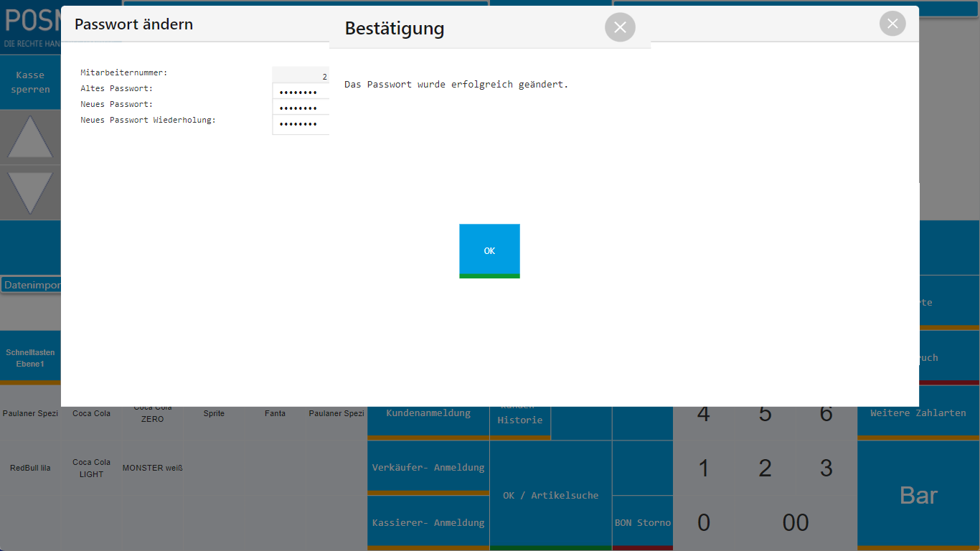
Task: Open Verkäufer- Anmeldung
Action: pyautogui.click(x=428, y=468)
